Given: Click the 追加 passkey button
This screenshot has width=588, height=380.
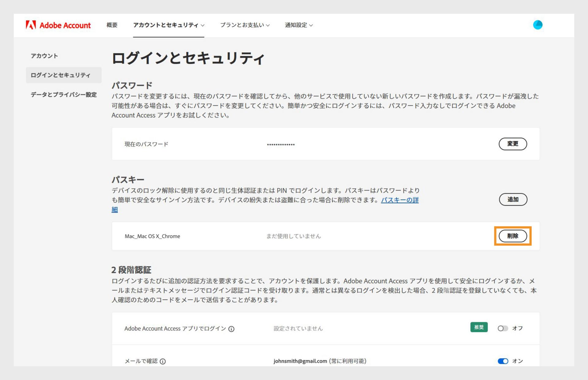Looking at the screenshot, I should click(513, 199).
